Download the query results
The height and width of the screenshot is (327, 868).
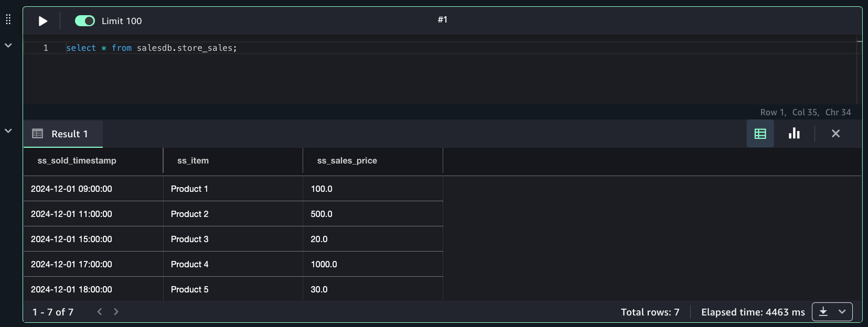tap(823, 312)
